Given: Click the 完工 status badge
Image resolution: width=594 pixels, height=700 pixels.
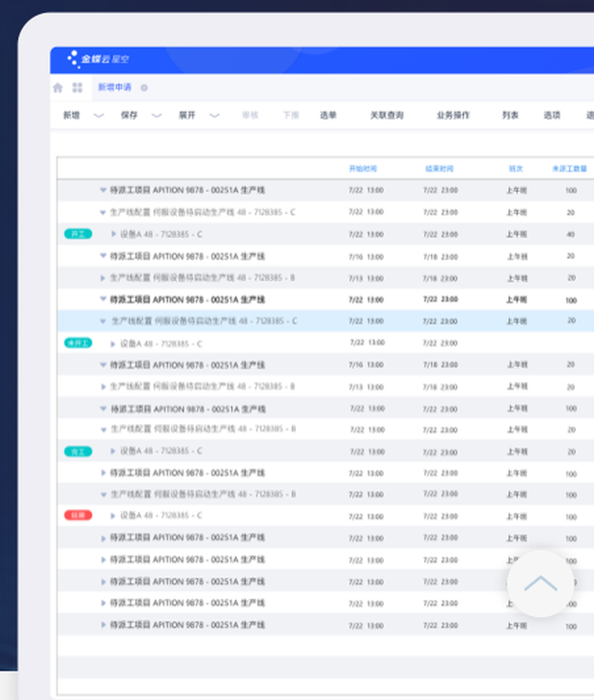Looking at the screenshot, I should pos(77,451).
